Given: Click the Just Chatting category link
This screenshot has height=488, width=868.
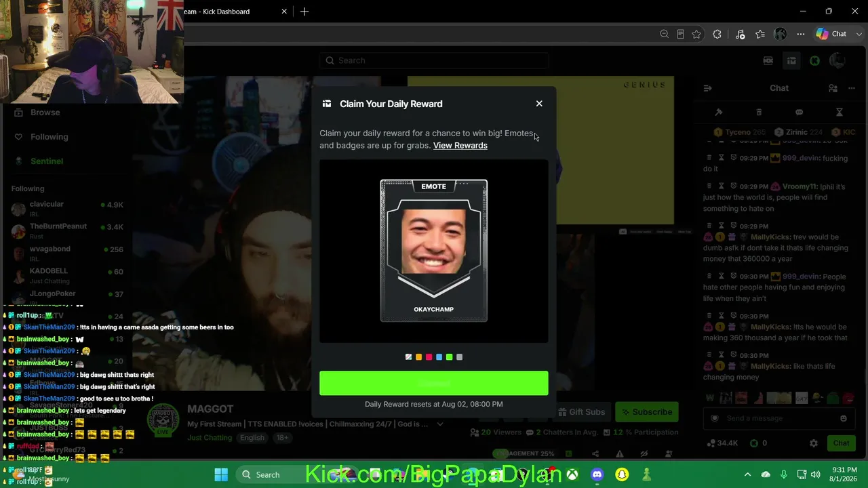Looking at the screenshot, I should (x=210, y=438).
